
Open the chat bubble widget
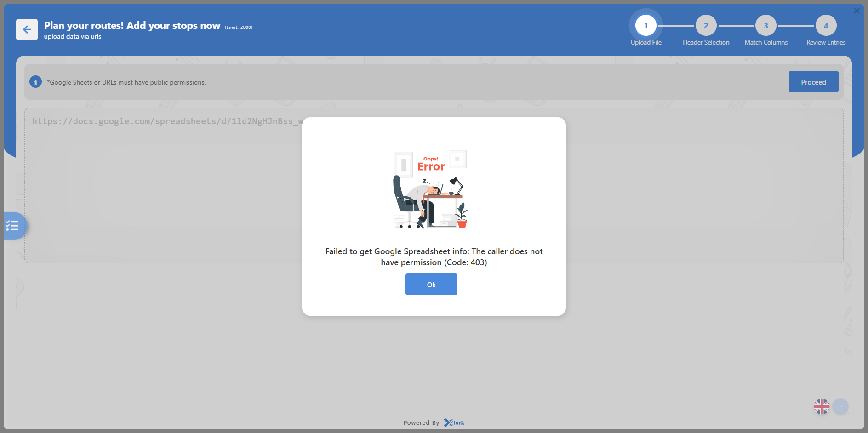tap(840, 406)
